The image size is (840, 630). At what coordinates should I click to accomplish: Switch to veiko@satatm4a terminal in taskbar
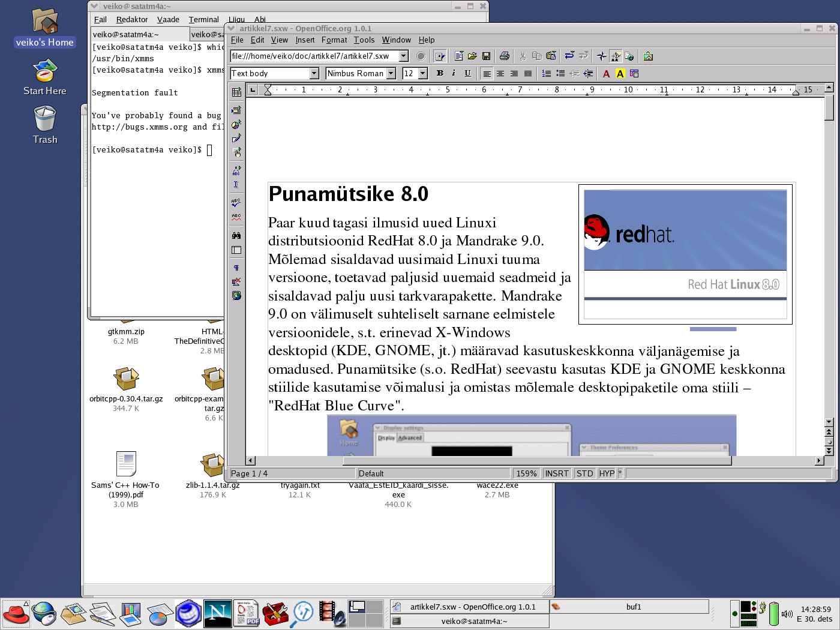tap(469, 621)
